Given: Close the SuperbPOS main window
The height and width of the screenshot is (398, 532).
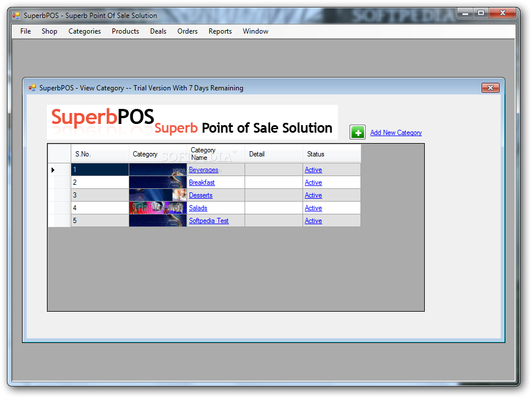Looking at the screenshot, I should (502, 13).
